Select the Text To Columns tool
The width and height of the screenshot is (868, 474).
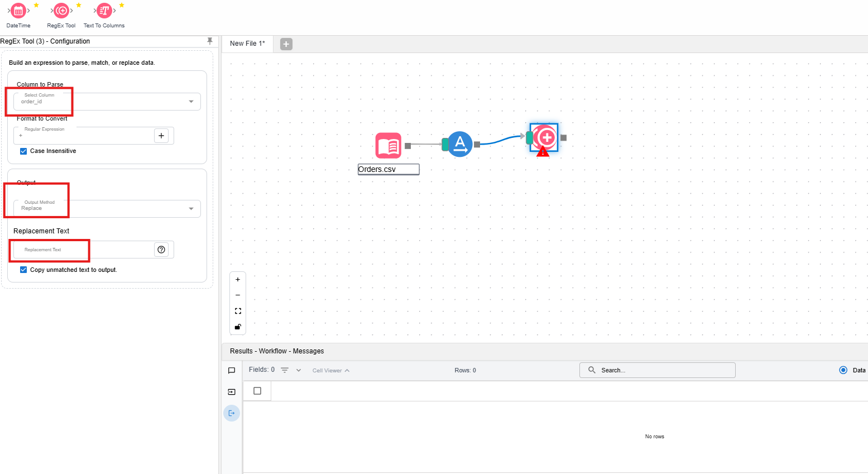[x=104, y=11]
